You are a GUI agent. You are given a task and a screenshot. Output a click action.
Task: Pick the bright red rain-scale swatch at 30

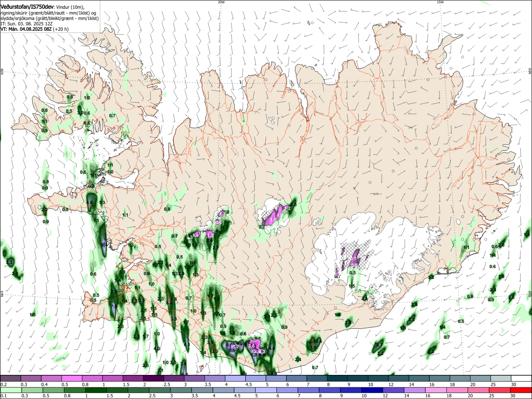coord(521,390)
